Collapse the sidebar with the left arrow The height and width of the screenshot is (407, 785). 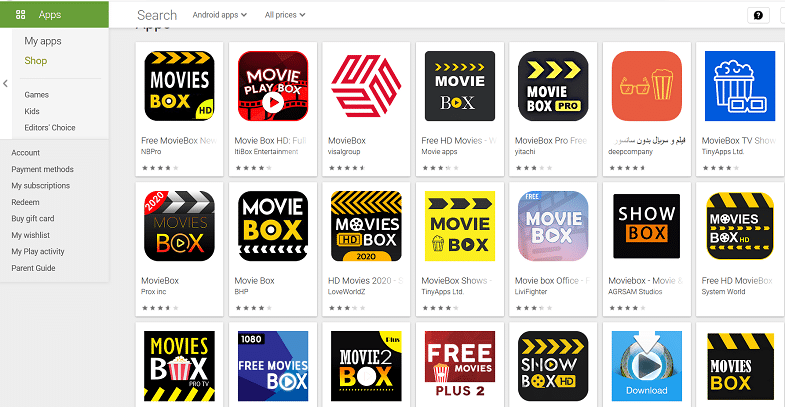click(x=6, y=84)
